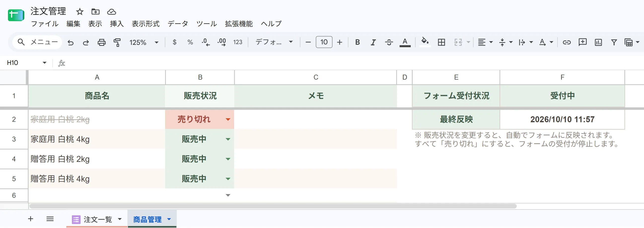Open the ファイル menu

44,24
